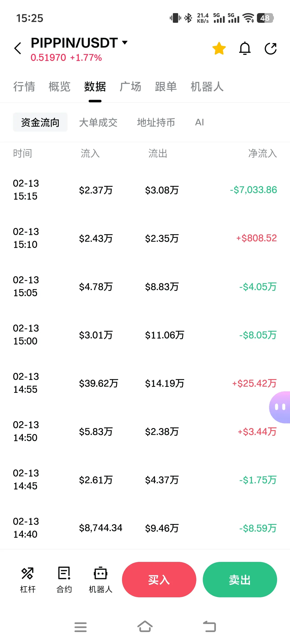This screenshot has height=644, width=290.
Task: Tap the back arrow icon
Action: [18, 48]
